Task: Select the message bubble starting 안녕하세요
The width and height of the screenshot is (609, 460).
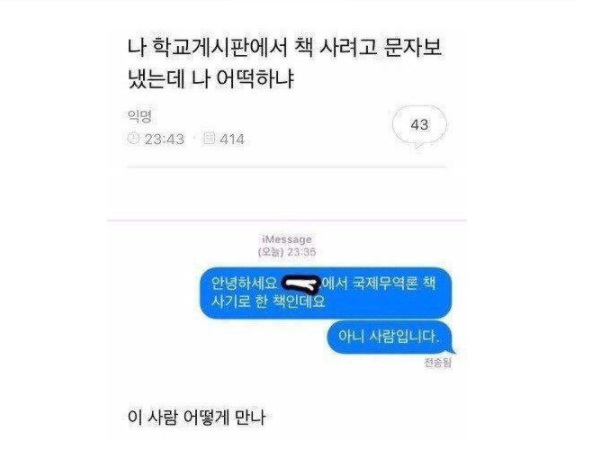Action: [326, 293]
